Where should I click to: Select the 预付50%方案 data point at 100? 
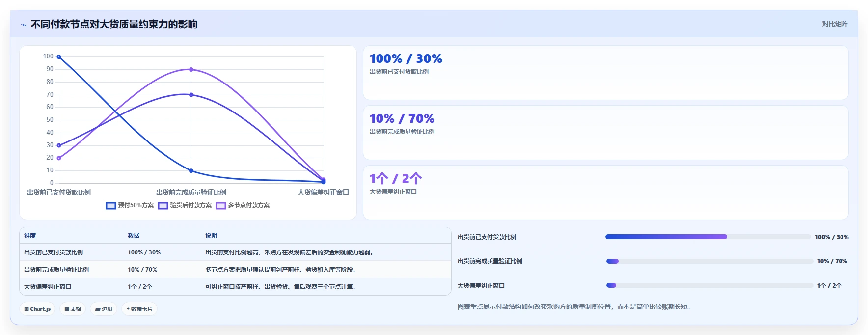pyautogui.click(x=59, y=57)
